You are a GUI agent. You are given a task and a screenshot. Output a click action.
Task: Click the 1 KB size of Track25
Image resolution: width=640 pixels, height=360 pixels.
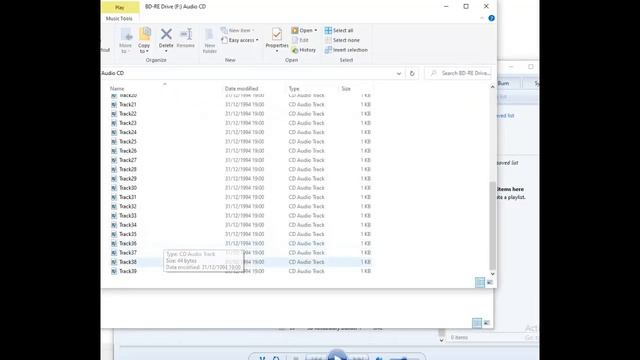[365, 142]
